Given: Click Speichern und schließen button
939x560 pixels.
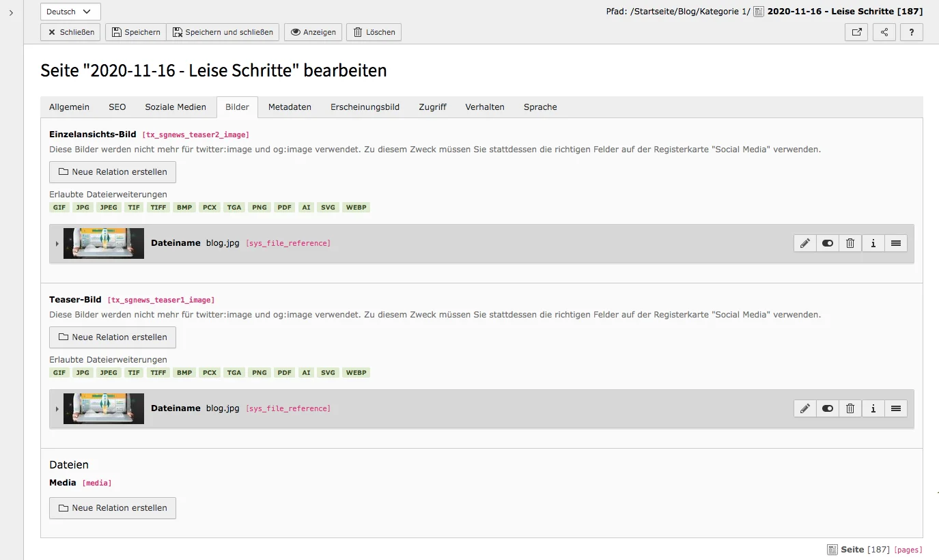Looking at the screenshot, I should click(223, 32).
